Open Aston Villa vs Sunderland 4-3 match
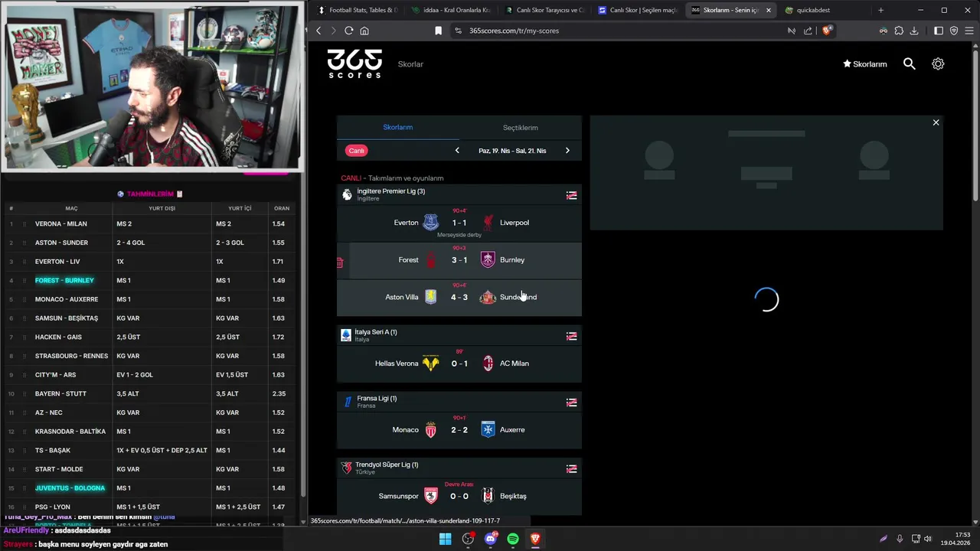Image resolution: width=980 pixels, height=551 pixels. pos(459,297)
